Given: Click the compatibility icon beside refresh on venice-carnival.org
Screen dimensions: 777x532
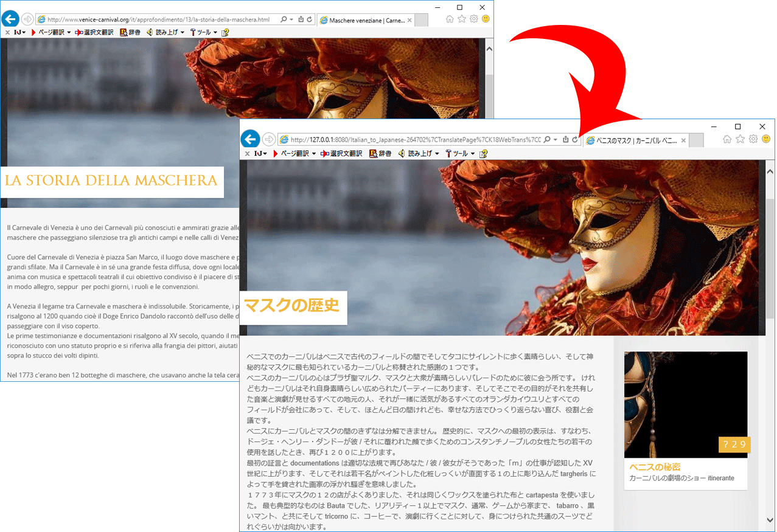Looking at the screenshot, I should (x=301, y=19).
